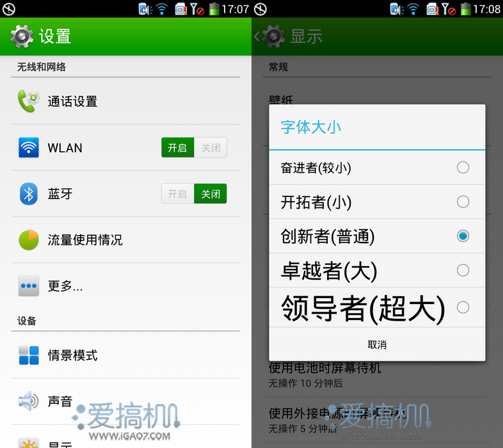Image resolution: width=503 pixels, height=448 pixels.
Task: Tap the settings gear in left header
Action: (22, 36)
